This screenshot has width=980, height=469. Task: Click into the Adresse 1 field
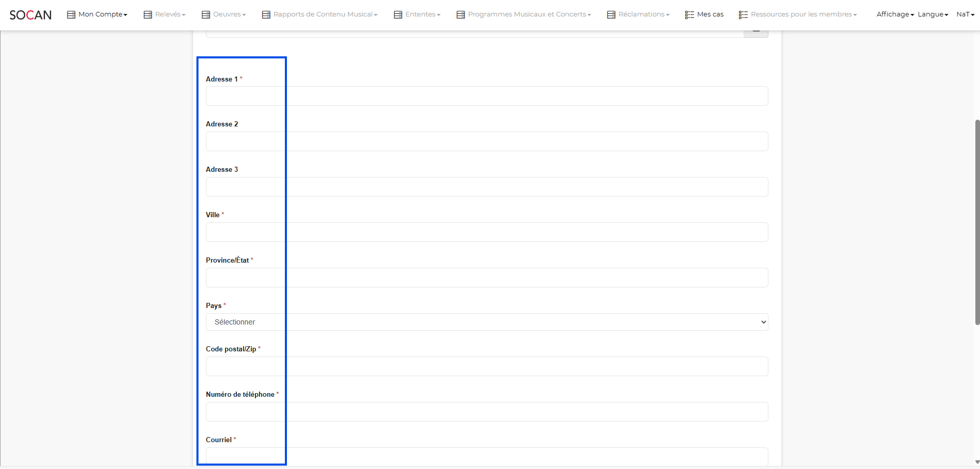[487, 96]
